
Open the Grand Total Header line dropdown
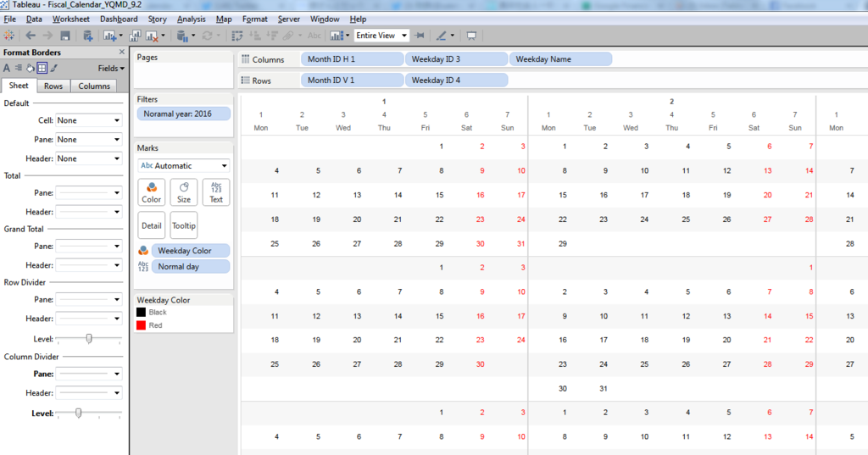[x=88, y=265]
